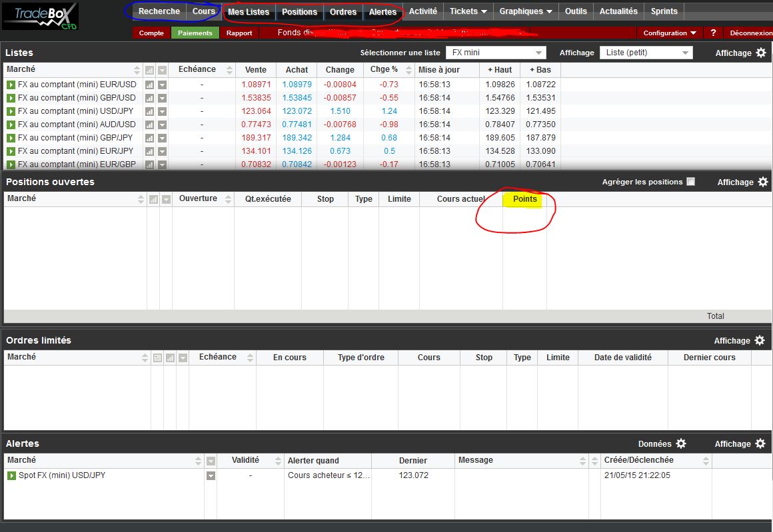Click green play icon for AUD/USD row

pos(11,125)
